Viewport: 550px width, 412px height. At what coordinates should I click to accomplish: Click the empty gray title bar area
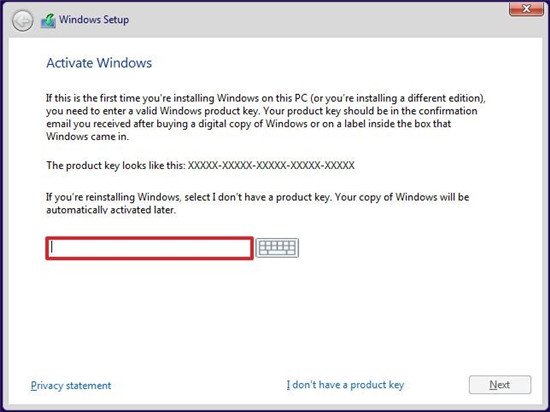tap(316, 21)
